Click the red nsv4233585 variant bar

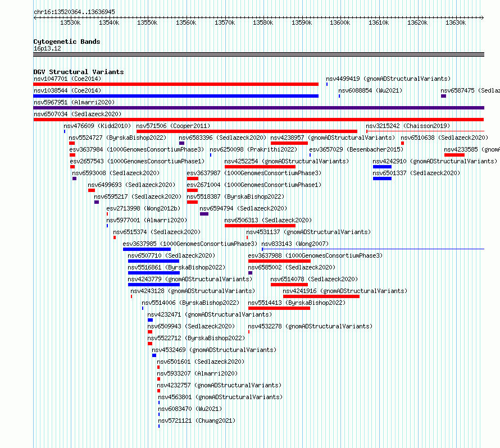tap(454, 155)
